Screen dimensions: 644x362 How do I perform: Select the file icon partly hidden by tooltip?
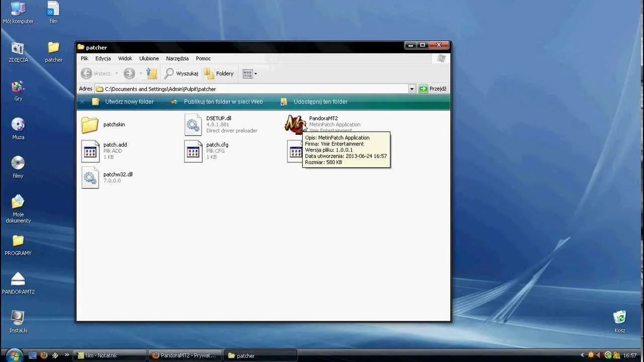[294, 151]
